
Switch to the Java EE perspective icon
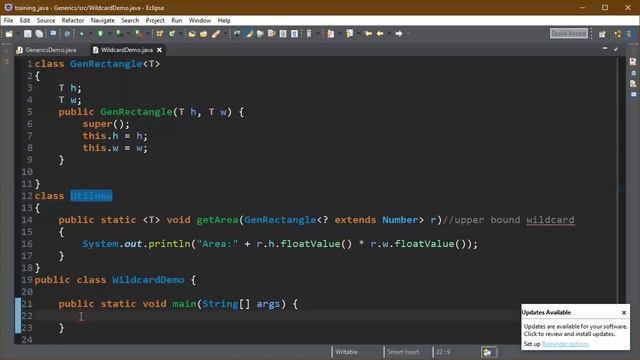tap(618, 34)
